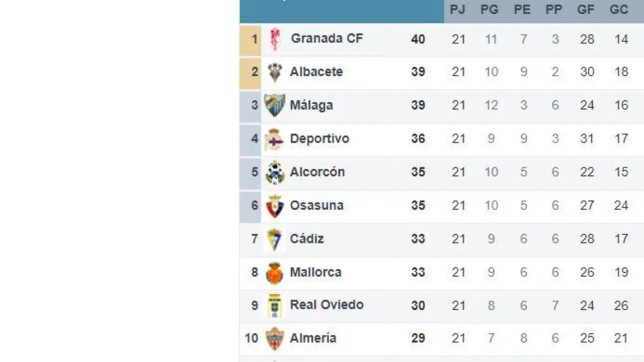Screen dimensions: 644x362
Task: Click the Málaga club crest
Action: (275, 105)
